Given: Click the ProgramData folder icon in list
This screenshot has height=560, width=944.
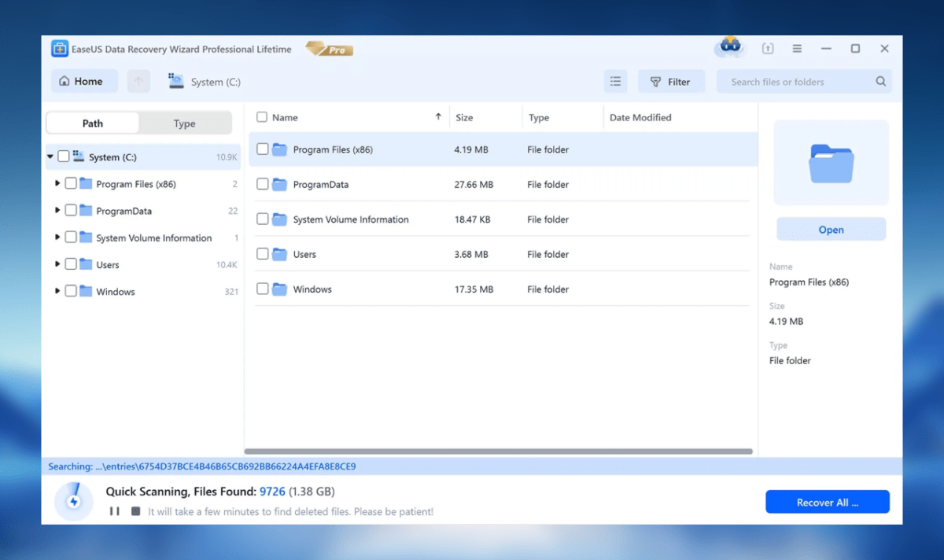Looking at the screenshot, I should (x=280, y=184).
